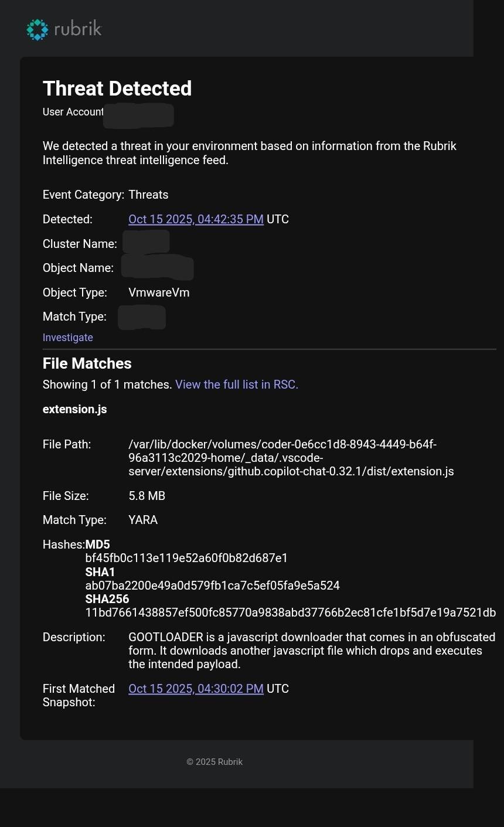
Task: Click the GOOTLOADER description text
Action: click(311, 651)
